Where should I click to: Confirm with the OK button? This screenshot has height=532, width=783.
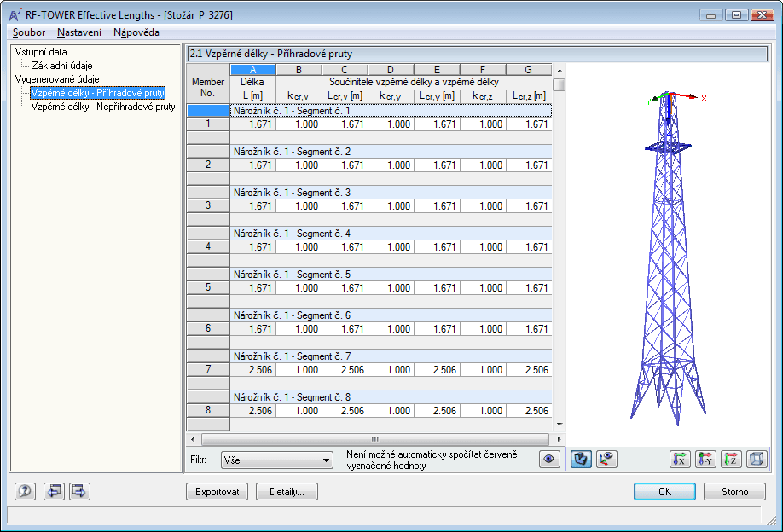coord(664,492)
